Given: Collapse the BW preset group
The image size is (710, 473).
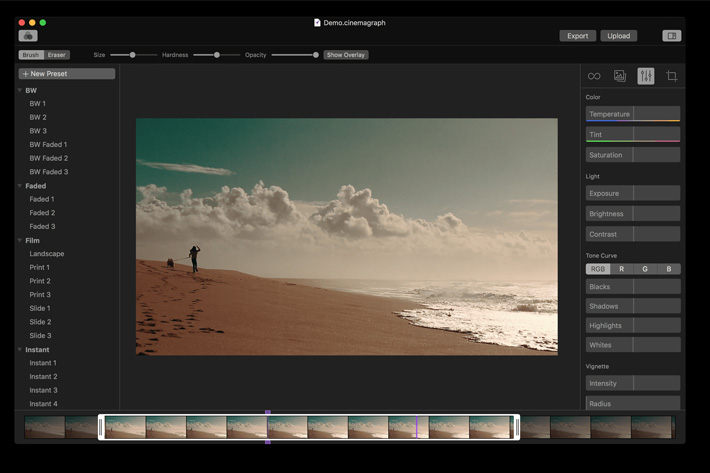Looking at the screenshot, I should [x=20, y=91].
